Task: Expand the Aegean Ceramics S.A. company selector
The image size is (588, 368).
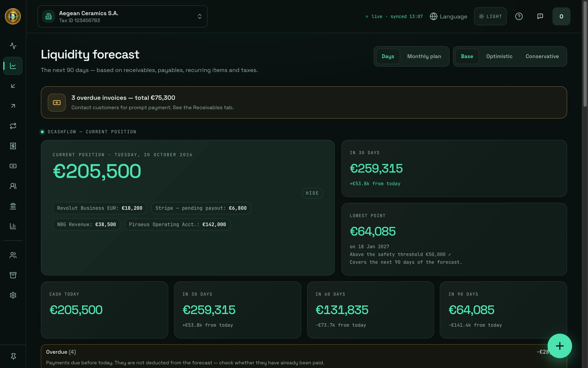Action: pos(122,16)
